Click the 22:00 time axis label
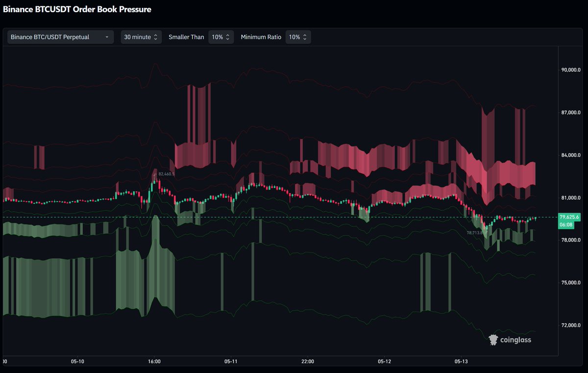Image resolution: width=588 pixels, height=373 pixels. (x=308, y=361)
